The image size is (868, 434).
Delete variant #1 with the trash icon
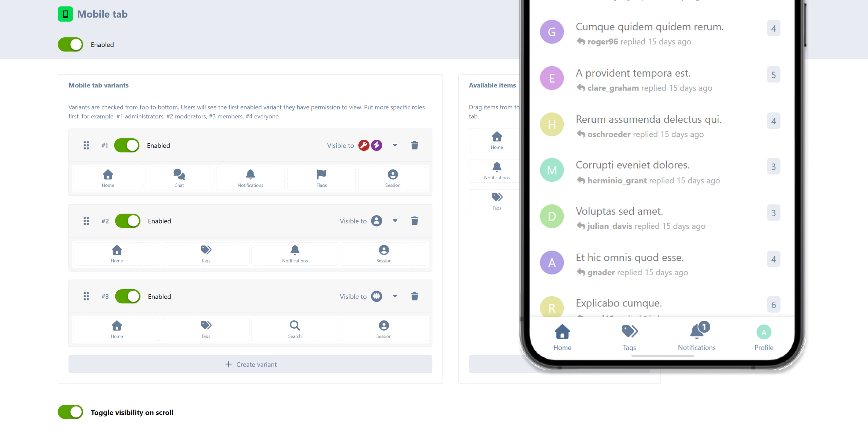point(414,145)
